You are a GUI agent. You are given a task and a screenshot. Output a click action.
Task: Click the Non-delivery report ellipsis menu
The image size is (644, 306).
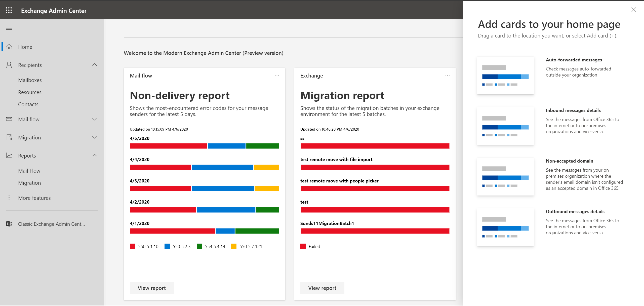pyautogui.click(x=277, y=75)
